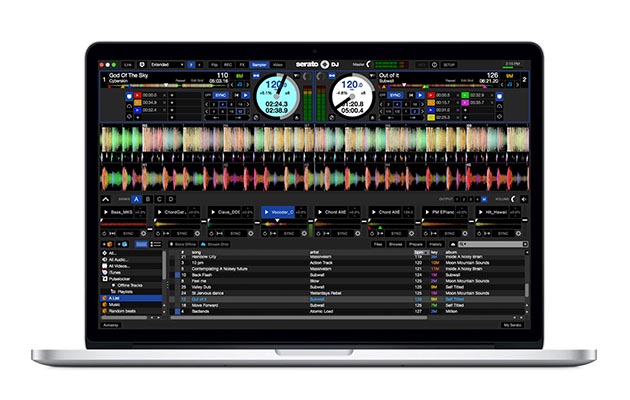Image resolution: width=630 pixels, height=400 pixels.
Task: Trigger the FM EPiano sample
Action: [441, 213]
